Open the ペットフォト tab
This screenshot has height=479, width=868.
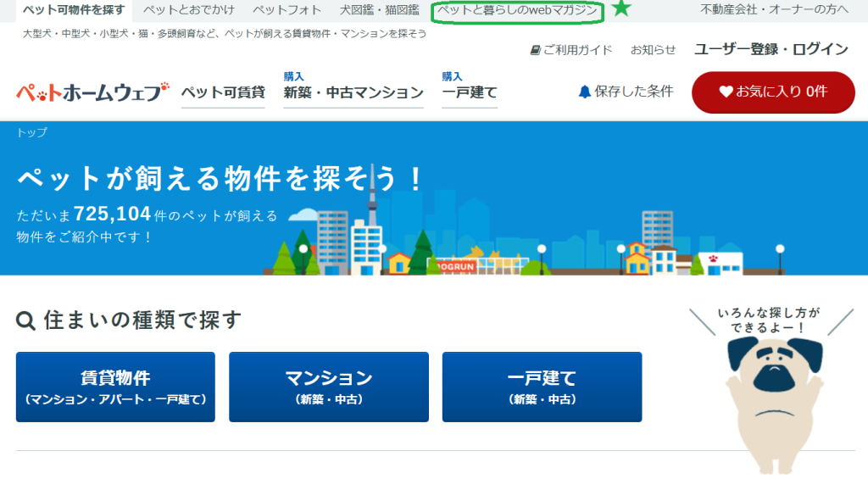[287, 10]
